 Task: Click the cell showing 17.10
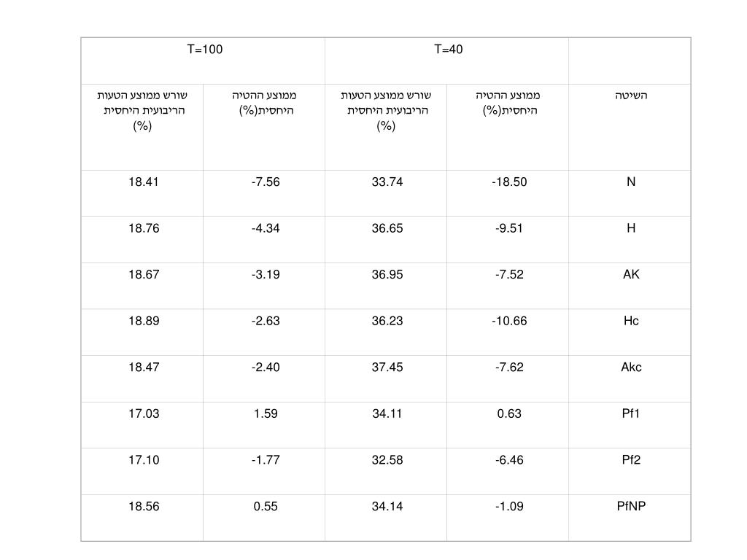[x=143, y=459]
